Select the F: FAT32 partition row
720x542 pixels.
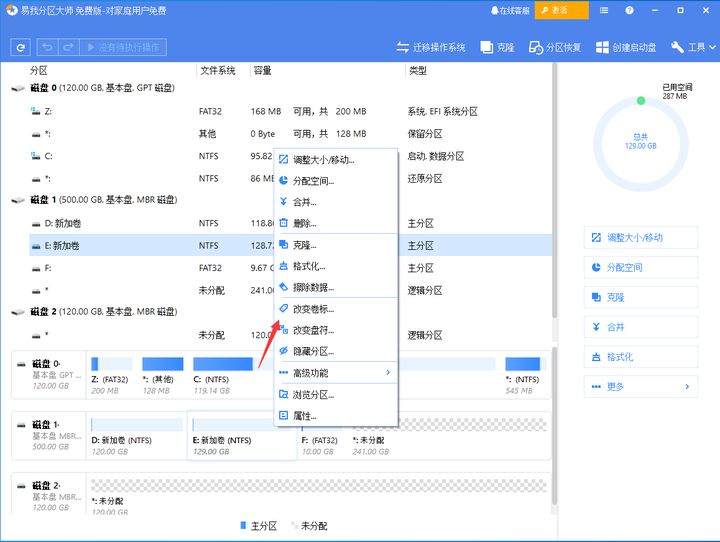click(290, 268)
